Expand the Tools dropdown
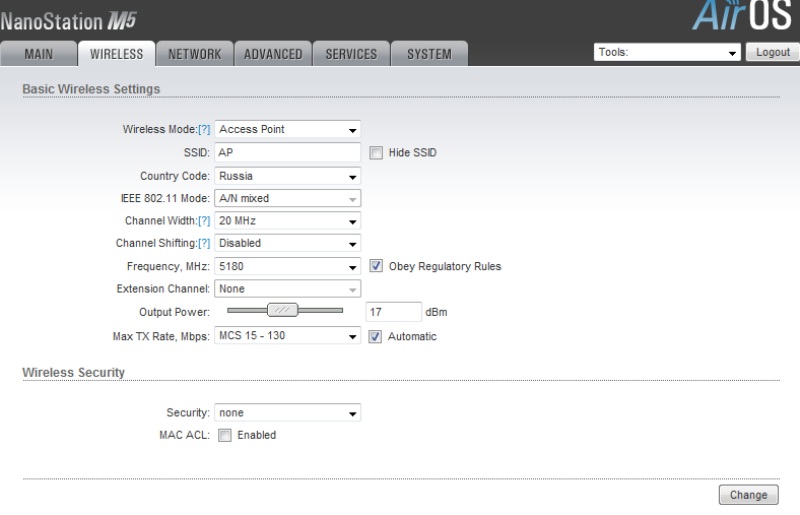 click(x=667, y=52)
